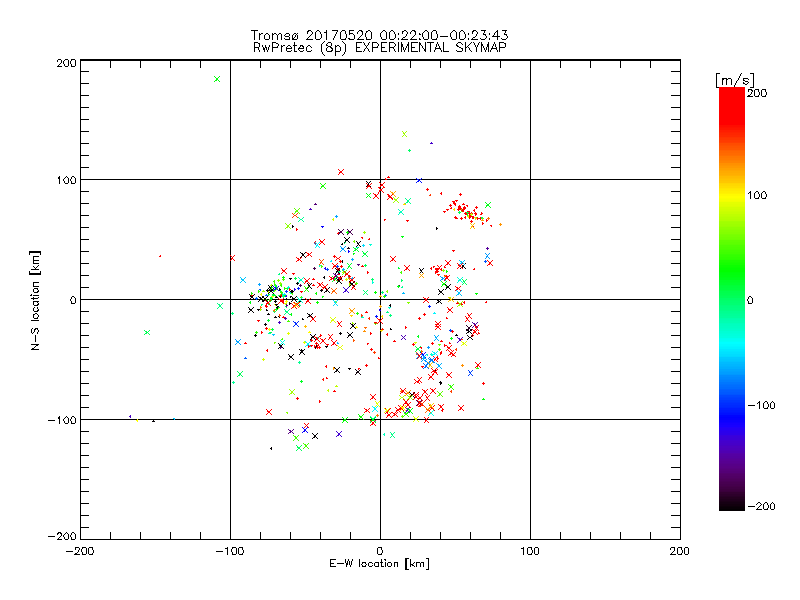
Task: Select the red X marker just above 100 km line
Action: [x=341, y=172]
